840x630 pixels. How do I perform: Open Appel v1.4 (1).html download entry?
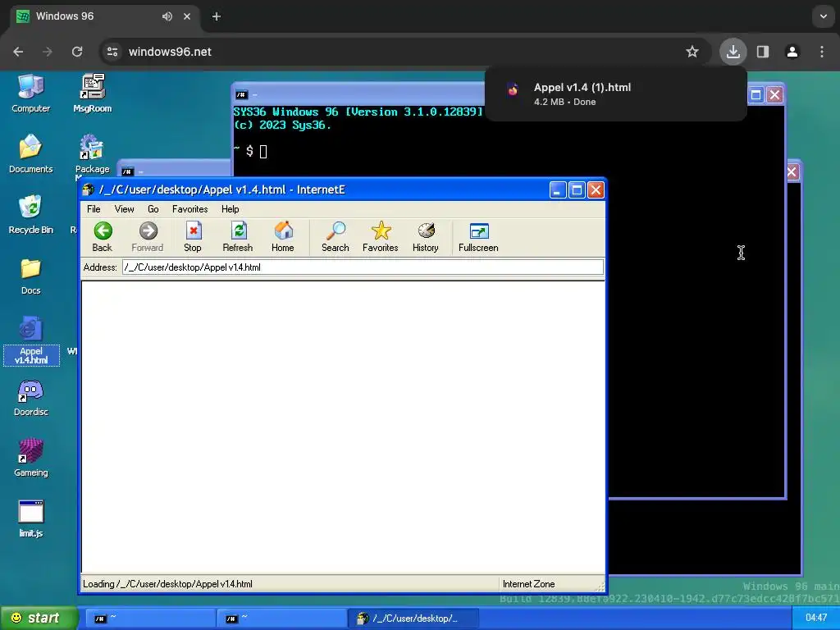pos(615,94)
